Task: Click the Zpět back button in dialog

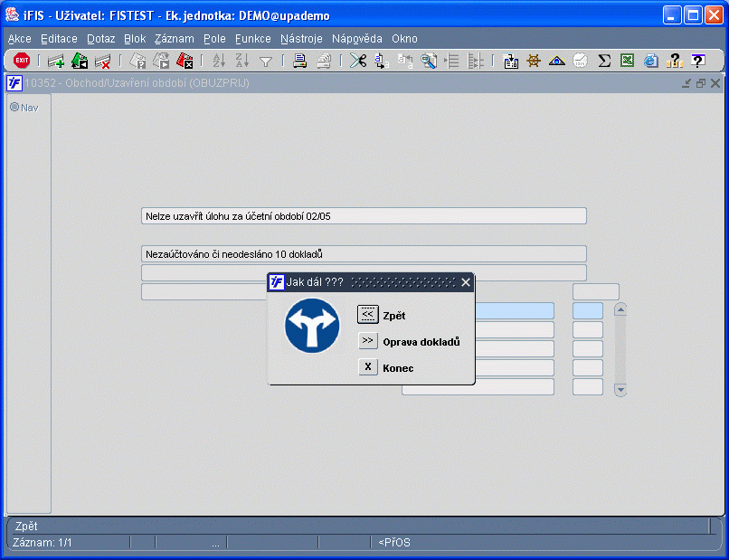Action: 368,315
